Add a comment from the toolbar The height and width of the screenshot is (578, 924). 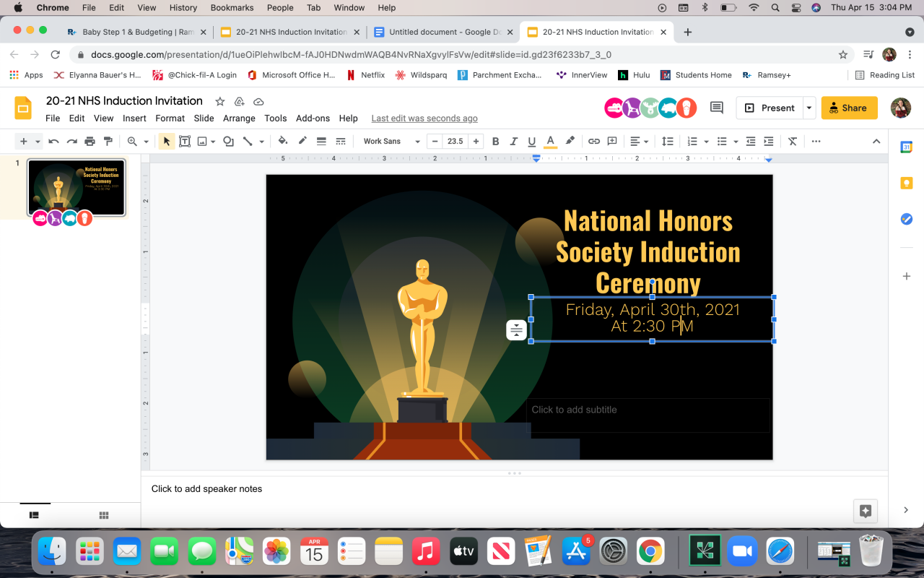point(612,142)
